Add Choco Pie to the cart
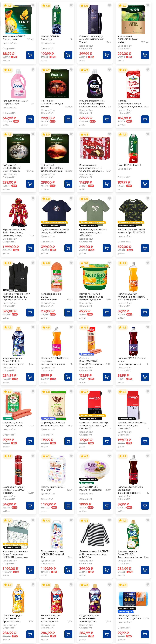 pos(107,184)
